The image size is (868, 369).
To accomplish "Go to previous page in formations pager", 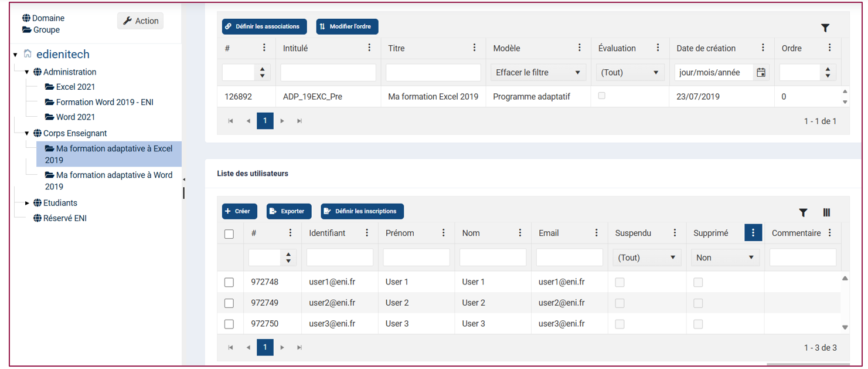I will tap(248, 121).
